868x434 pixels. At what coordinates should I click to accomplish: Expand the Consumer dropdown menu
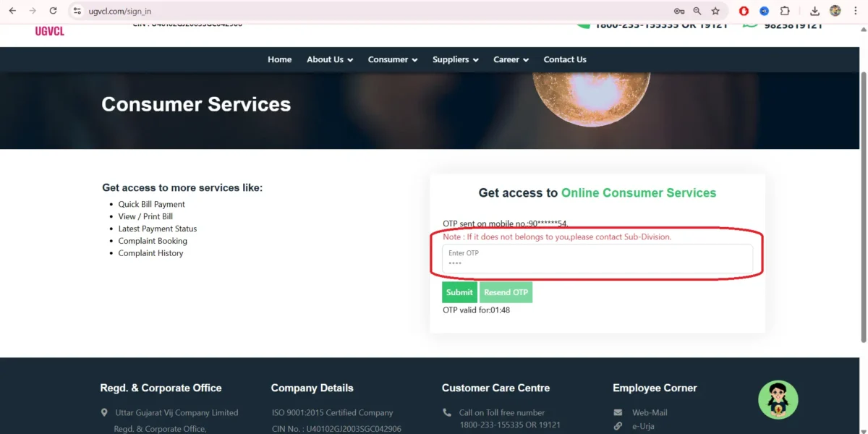[x=391, y=59]
